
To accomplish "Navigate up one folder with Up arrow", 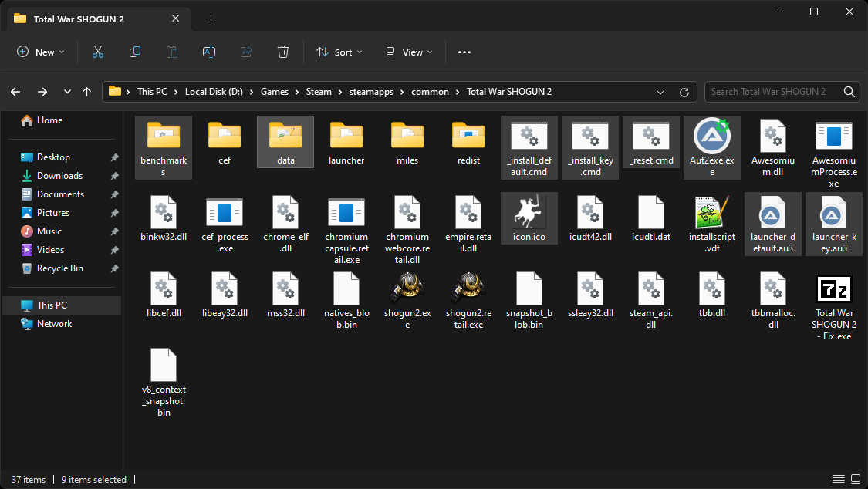I will coord(87,92).
